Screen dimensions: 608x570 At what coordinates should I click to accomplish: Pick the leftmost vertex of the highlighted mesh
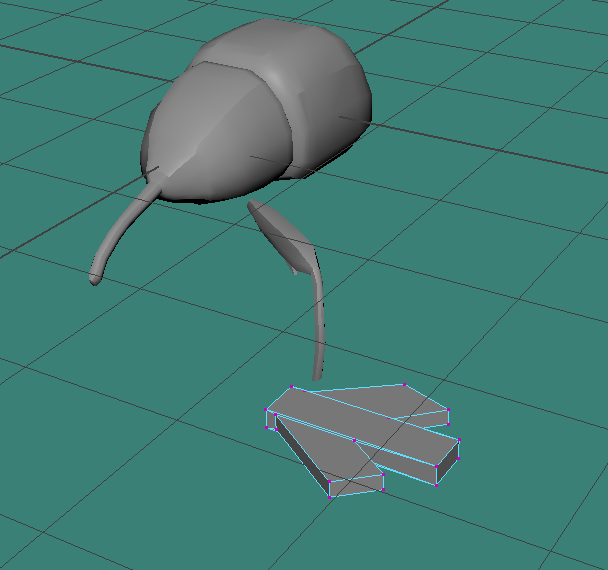point(267,410)
